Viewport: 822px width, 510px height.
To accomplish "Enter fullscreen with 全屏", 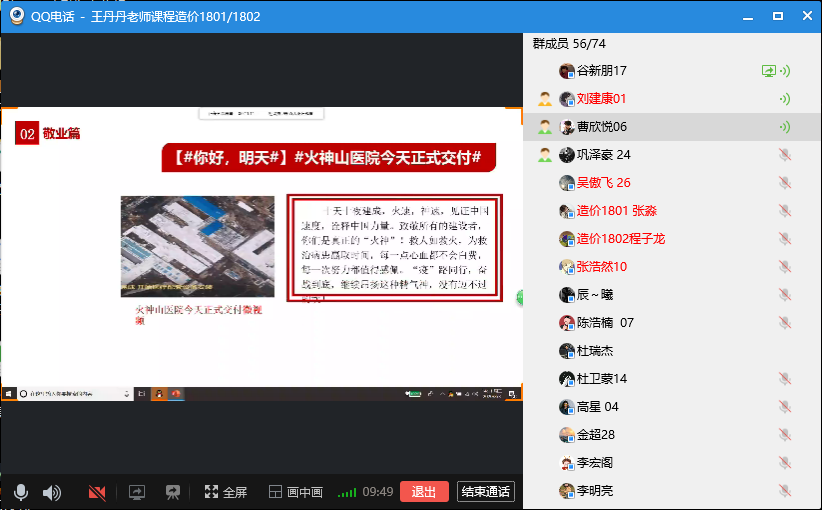I will click(226, 492).
